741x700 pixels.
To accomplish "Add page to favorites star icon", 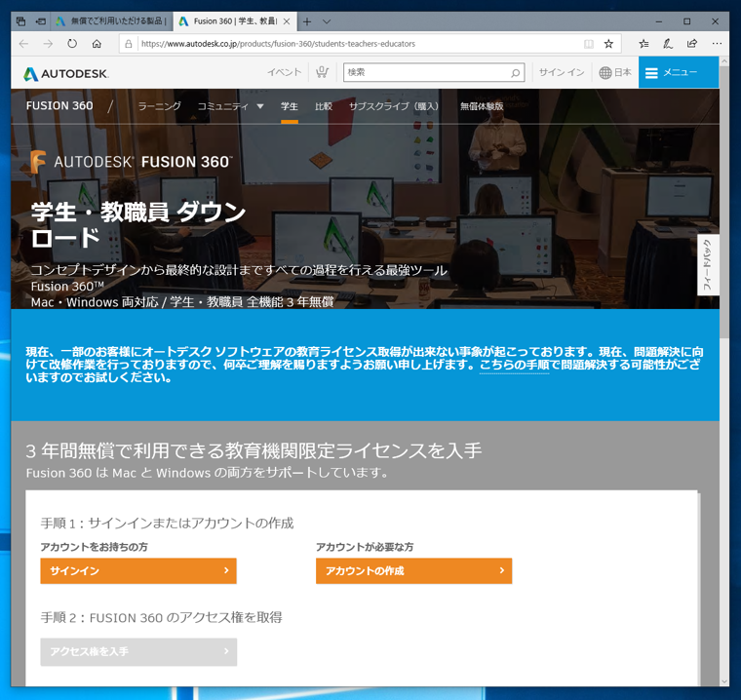I will pos(608,44).
